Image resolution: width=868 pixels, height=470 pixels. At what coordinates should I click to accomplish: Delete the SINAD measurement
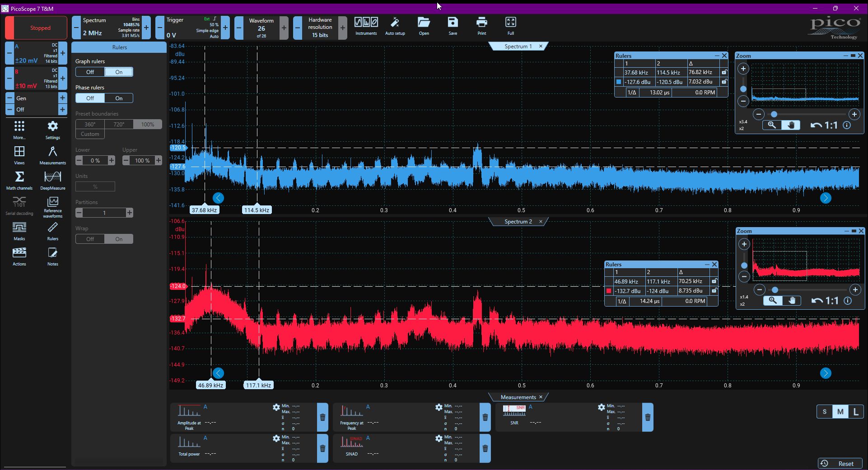(485, 448)
